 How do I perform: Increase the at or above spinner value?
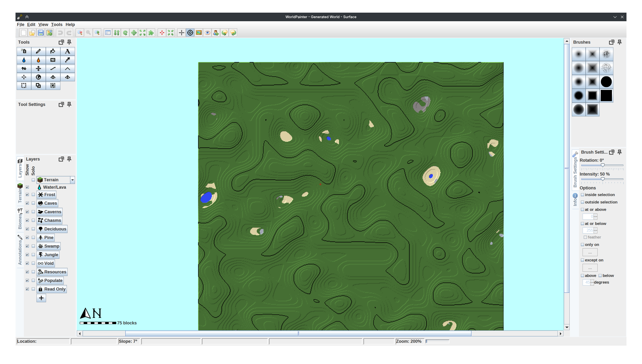(595, 215)
